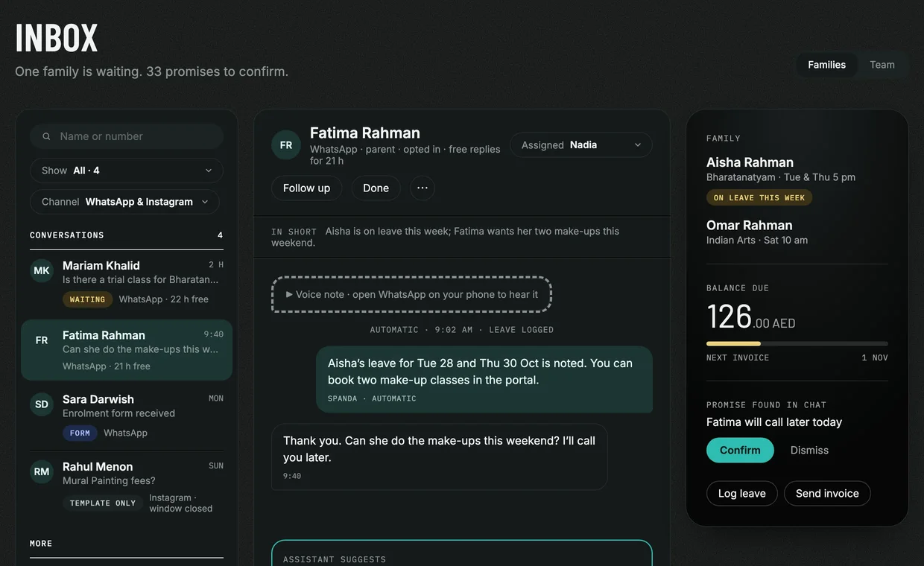Click the IN SHORT summary text
The image size is (924, 566).
(446, 237)
